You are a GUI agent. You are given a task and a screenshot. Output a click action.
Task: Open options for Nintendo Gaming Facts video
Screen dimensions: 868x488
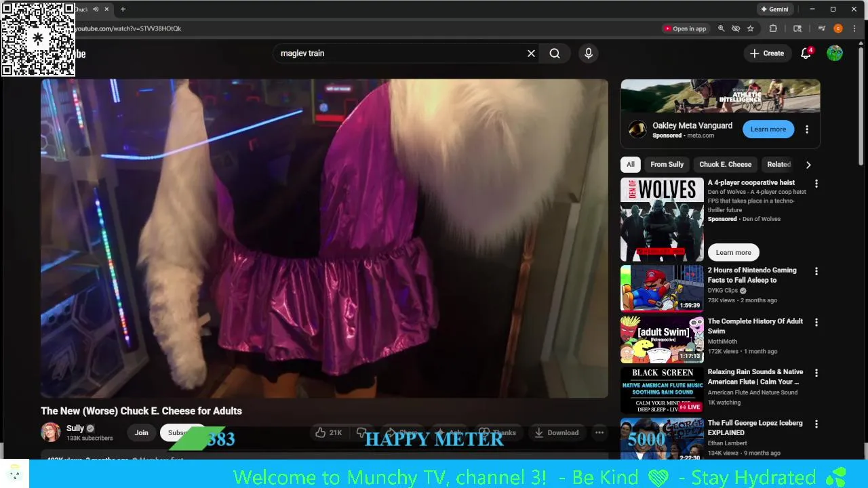point(816,271)
